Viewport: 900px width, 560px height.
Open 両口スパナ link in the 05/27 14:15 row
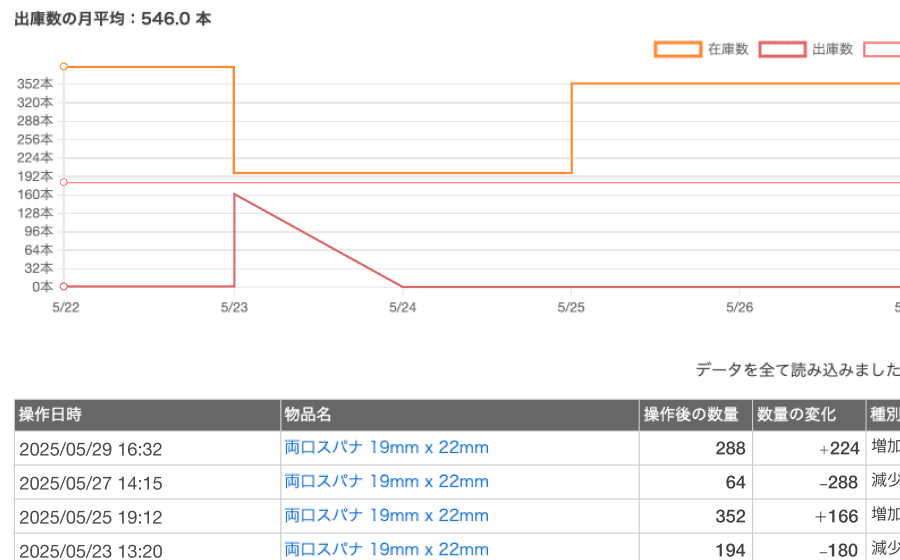387,482
